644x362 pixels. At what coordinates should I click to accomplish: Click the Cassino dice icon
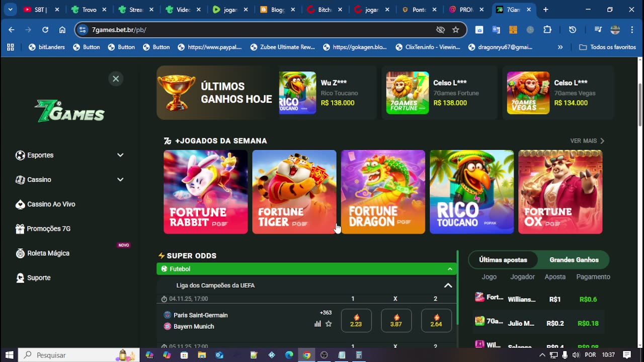point(20,179)
